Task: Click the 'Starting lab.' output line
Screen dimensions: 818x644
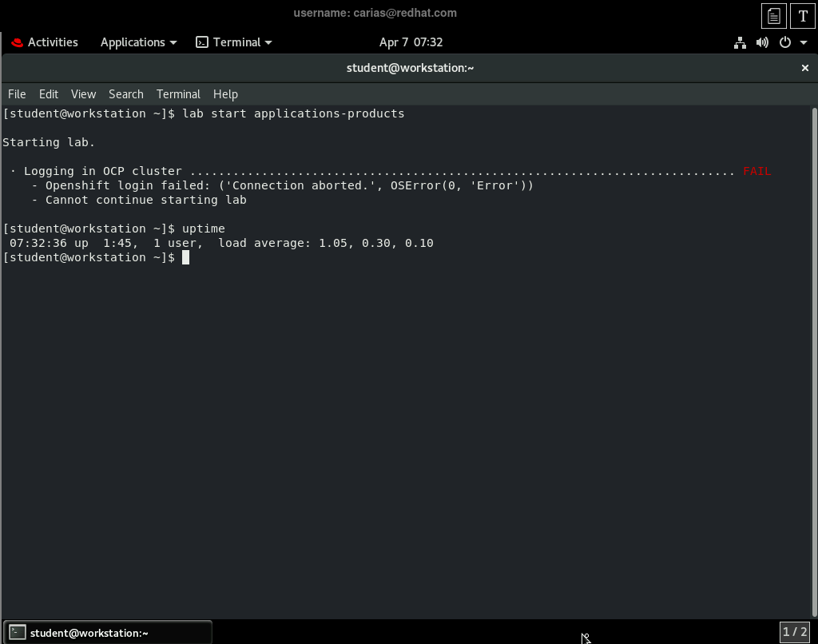Action: coord(49,142)
